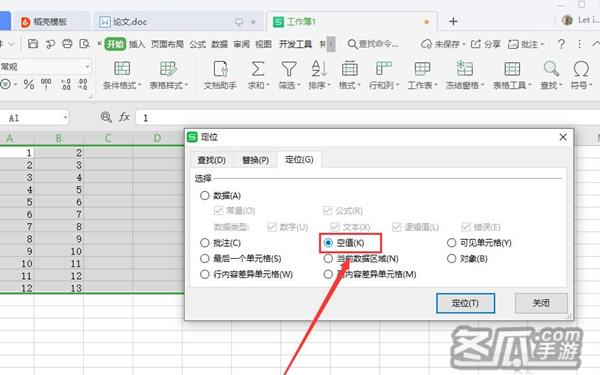600x375 pixels.
Task: Click the zoom magnifier beside fx
Action: [x=106, y=117]
